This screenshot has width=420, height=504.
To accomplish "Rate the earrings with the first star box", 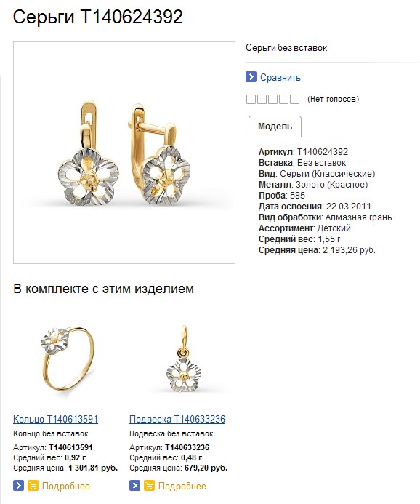I will click(x=251, y=100).
